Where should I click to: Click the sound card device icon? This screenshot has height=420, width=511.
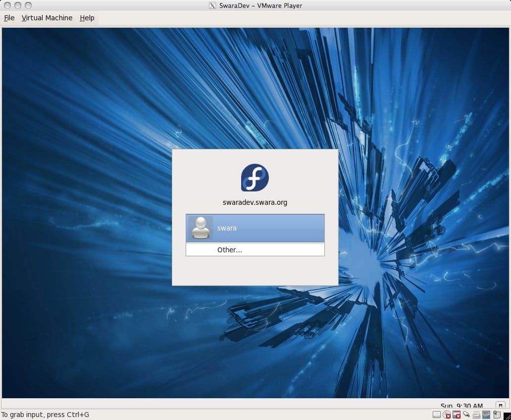(486, 415)
